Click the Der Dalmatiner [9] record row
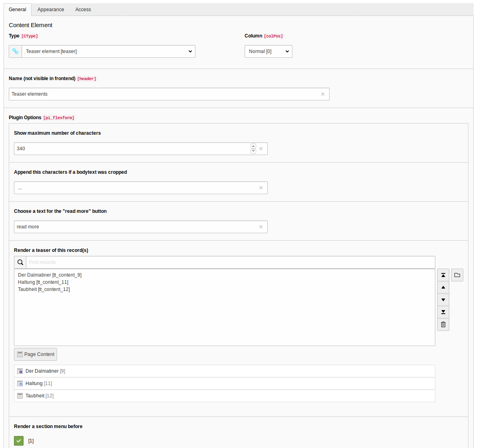The height and width of the screenshot is (448, 478). coord(224,371)
